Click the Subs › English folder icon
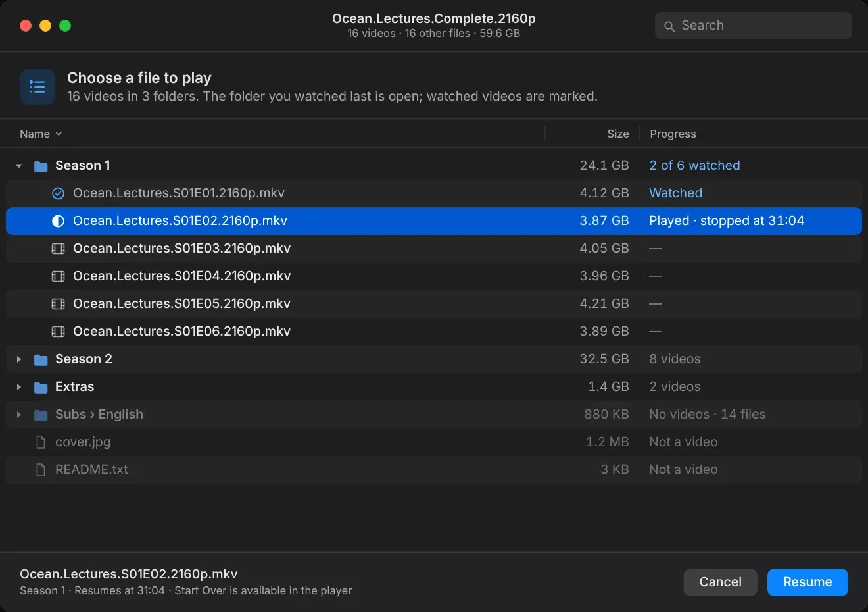The width and height of the screenshot is (868, 612). point(41,415)
